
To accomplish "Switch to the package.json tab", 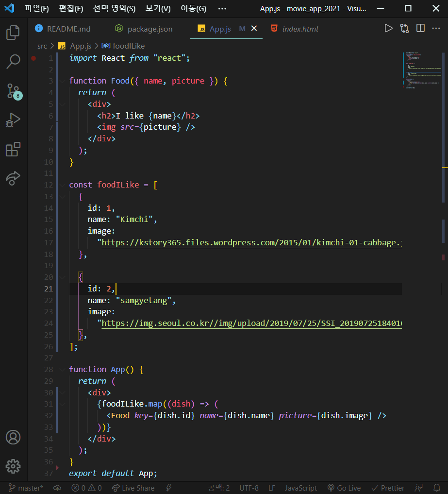I will (x=144, y=29).
